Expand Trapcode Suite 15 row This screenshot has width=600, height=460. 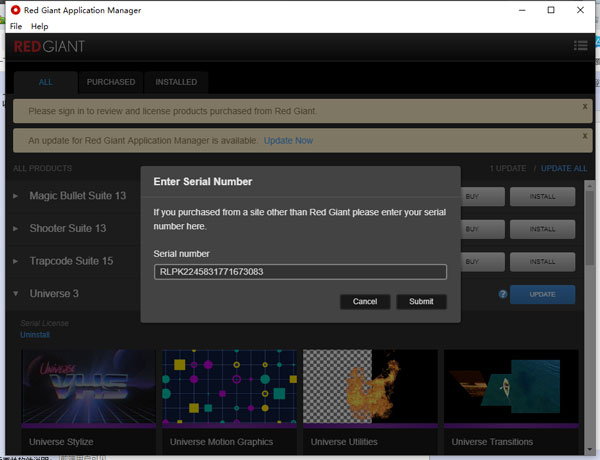pyautogui.click(x=15, y=261)
